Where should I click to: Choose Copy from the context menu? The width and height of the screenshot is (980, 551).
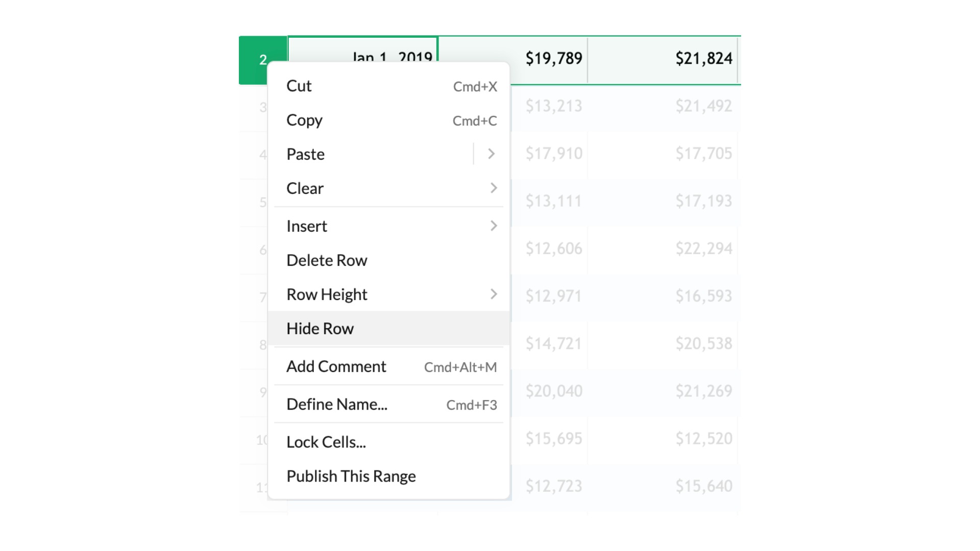point(304,120)
